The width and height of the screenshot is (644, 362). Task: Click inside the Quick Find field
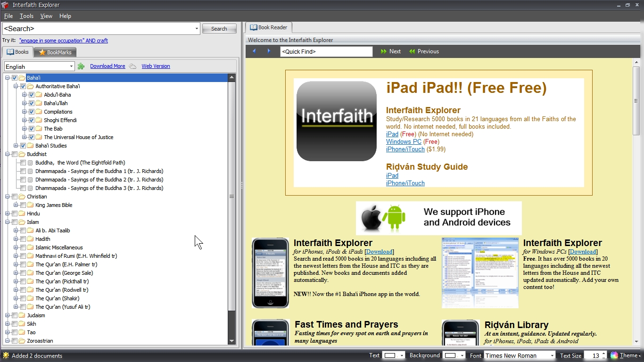(x=326, y=51)
